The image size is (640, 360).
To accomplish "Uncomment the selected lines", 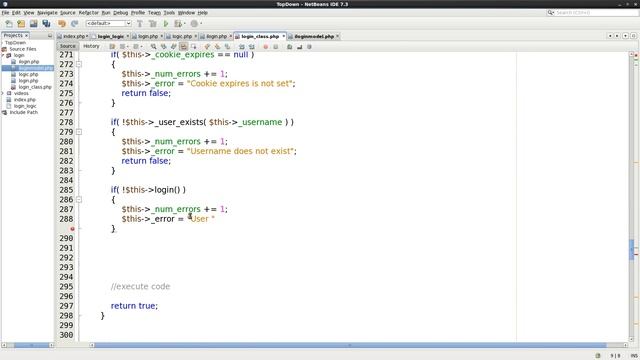I will [x=300, y=47].
